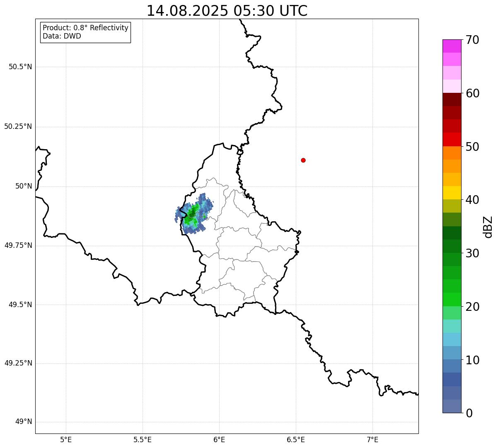
Task: Click the latitude label 50.25°N
Action: pyautogui.click(x=18, y=126)
